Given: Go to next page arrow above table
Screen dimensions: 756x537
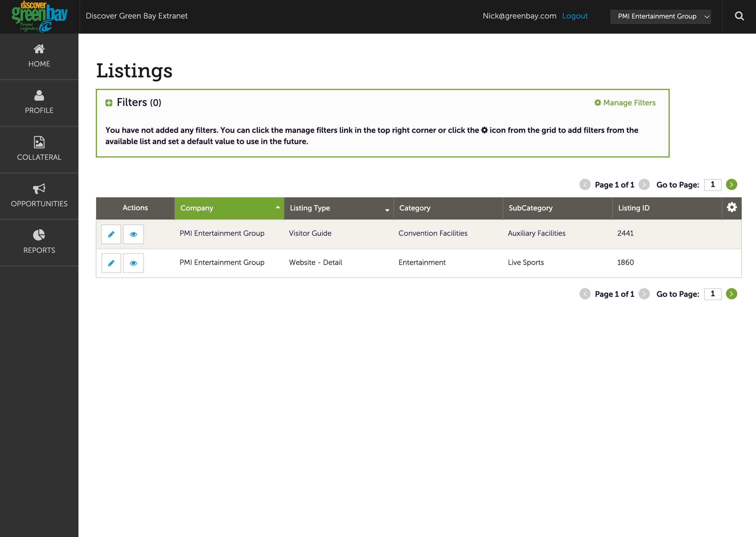Looking at the screenshot, I should point(644,184).
